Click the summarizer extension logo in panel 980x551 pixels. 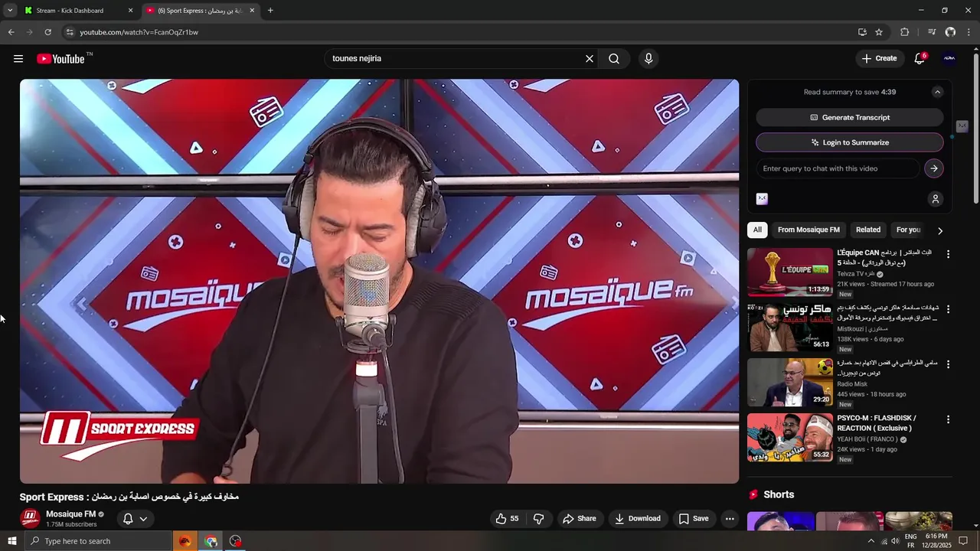click(762, 199)
